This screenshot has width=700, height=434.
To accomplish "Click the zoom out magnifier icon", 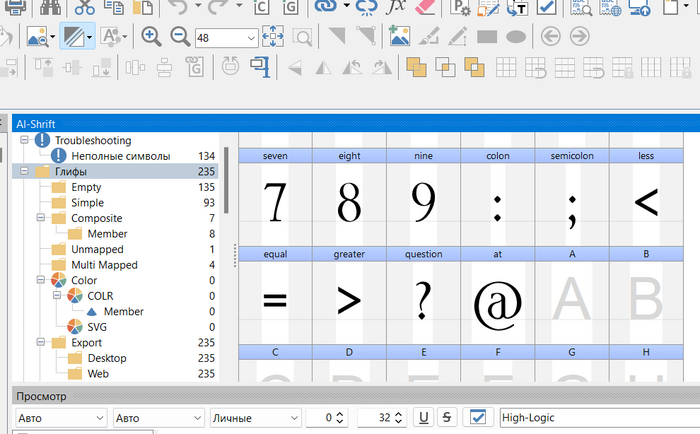I will (x=181, y=37).
